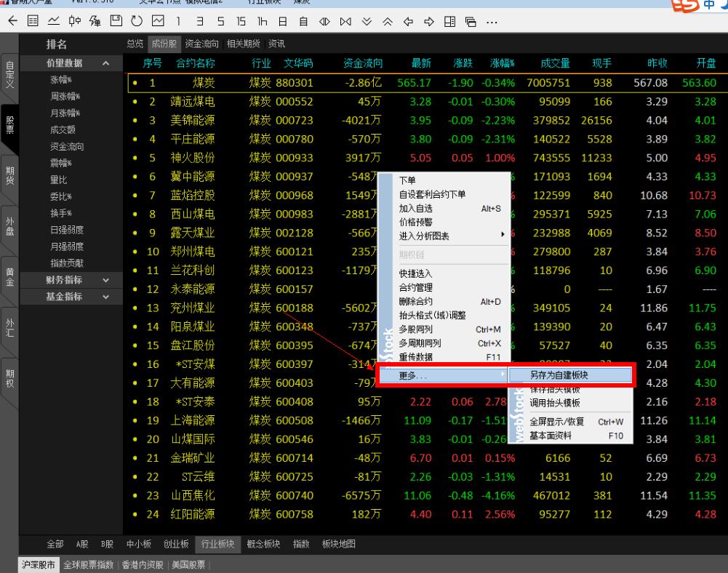Expand the 财务指标 section
This screenshot has height=573, width=728.
pyautogui.click(x=66, y=279)
